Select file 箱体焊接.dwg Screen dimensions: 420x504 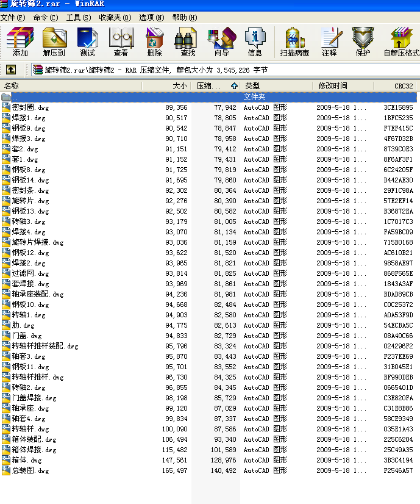coord(34,450)
